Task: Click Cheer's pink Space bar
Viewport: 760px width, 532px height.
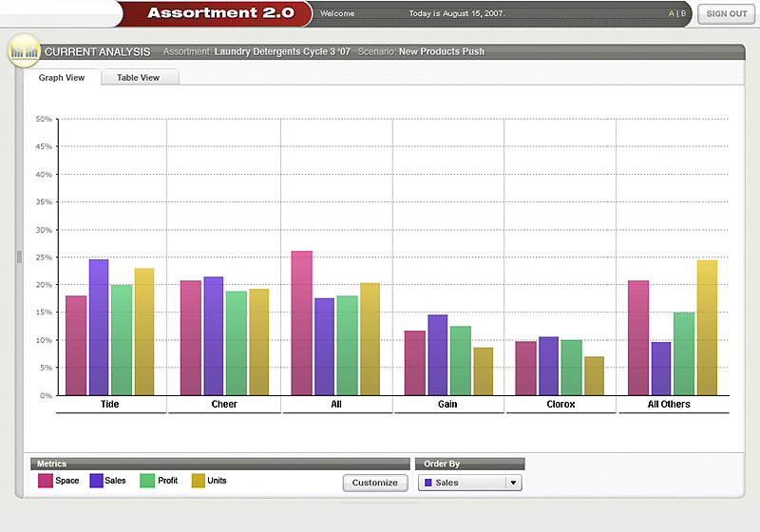Action: (191, 338)
